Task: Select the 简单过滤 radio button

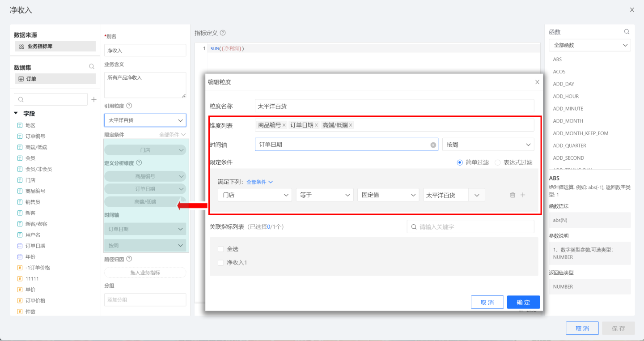Action: pos(460,162)
